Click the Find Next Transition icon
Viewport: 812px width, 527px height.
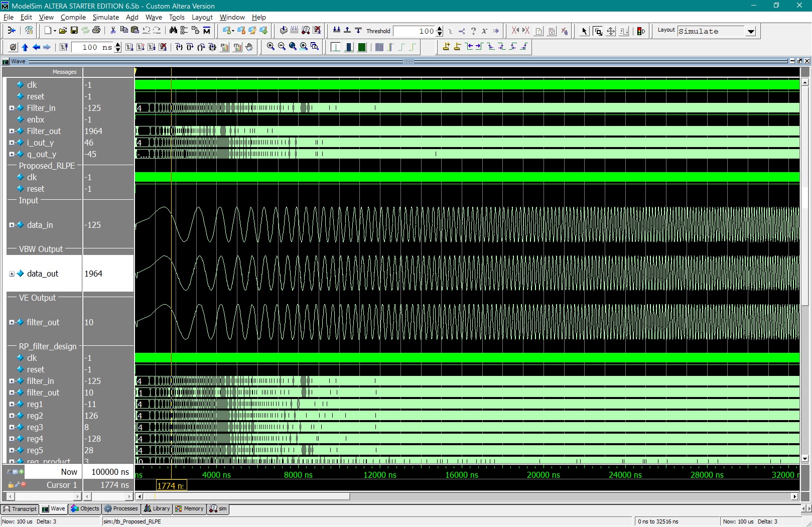pyautogui.click(x=478, y=47)
